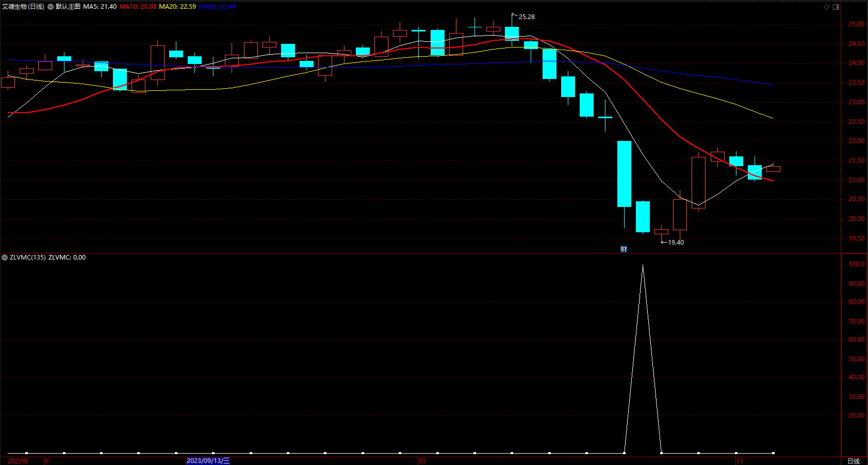Click the 100.0 indicator axis label

(x=856, y=264)
